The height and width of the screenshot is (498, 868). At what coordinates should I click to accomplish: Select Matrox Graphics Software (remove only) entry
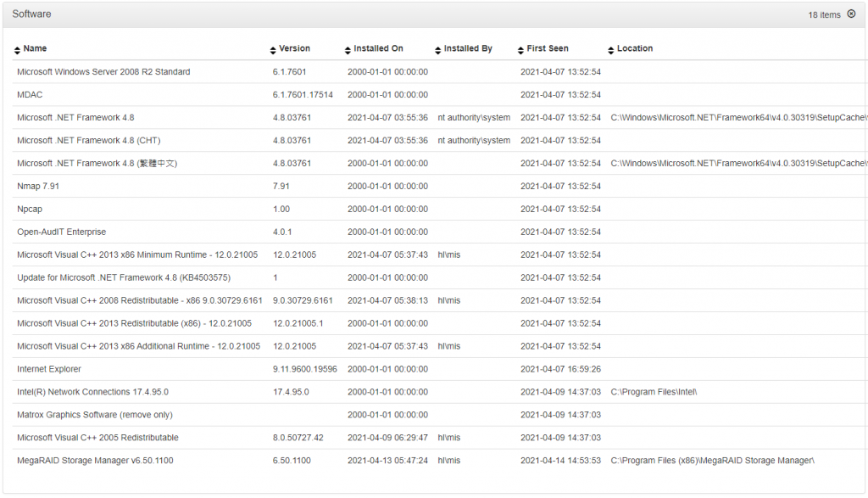[95, 414]
